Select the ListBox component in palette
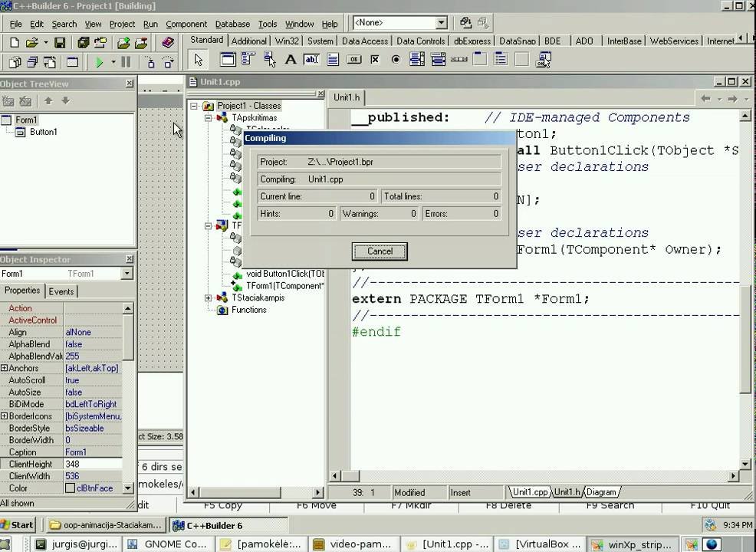This screenshot has height=552, width=756. pyautogui.click(x=416, y=60)
